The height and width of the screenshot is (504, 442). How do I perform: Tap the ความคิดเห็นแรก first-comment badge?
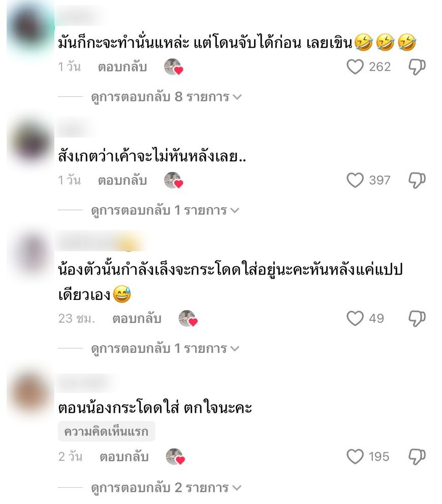point(107,432)
